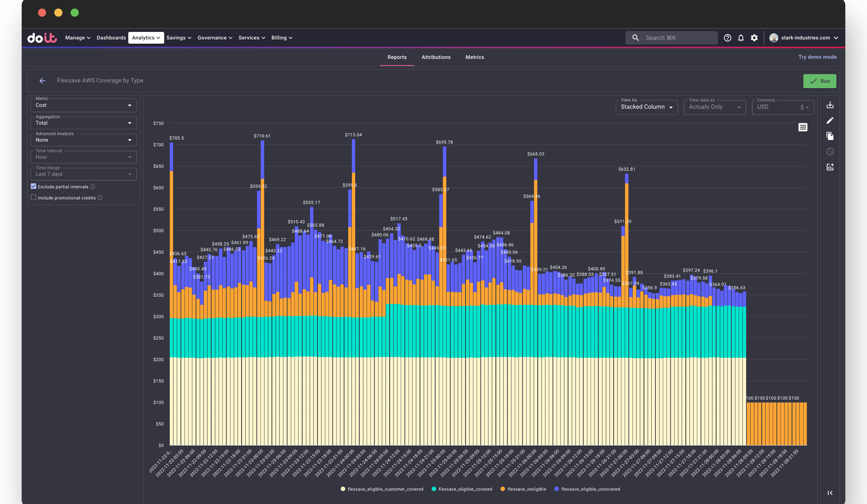Open the notifications bell

[x=741, y=38]
